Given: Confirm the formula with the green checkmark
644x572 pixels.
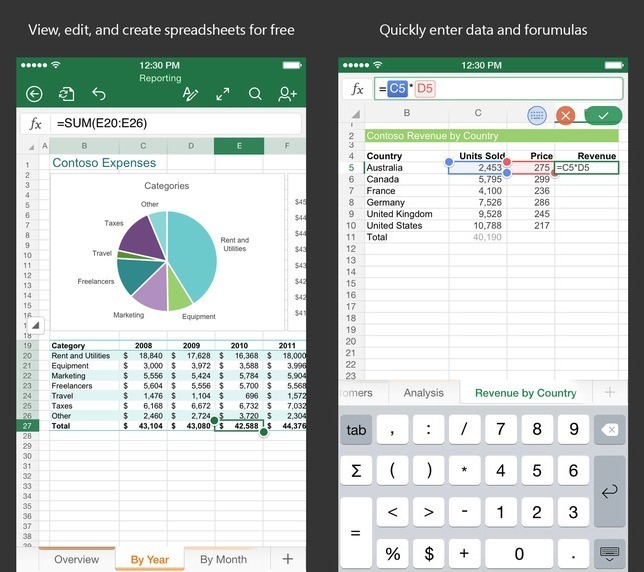Looking at the screenshot, I should 602,116.
